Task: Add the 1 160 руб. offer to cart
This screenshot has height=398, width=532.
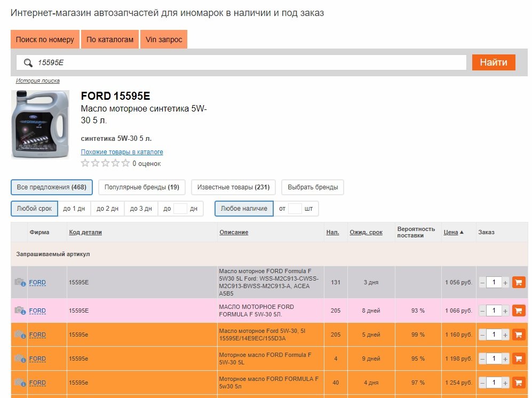Action: 519,335
